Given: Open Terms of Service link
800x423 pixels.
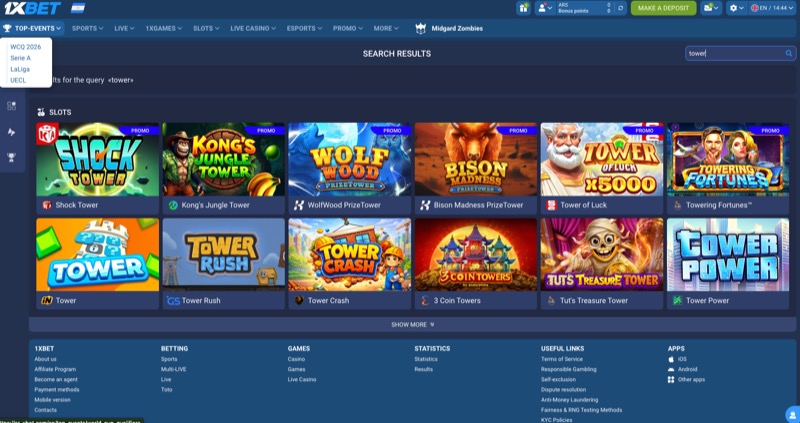Looking at the screenshot, I should point(562,359).
